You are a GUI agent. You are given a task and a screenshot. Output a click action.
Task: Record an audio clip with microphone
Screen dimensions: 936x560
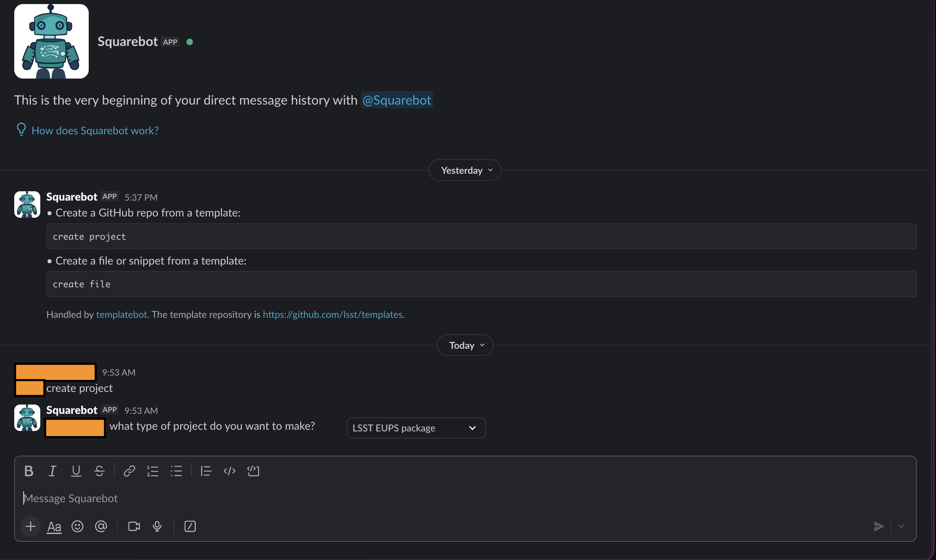[x=157, y=526]
